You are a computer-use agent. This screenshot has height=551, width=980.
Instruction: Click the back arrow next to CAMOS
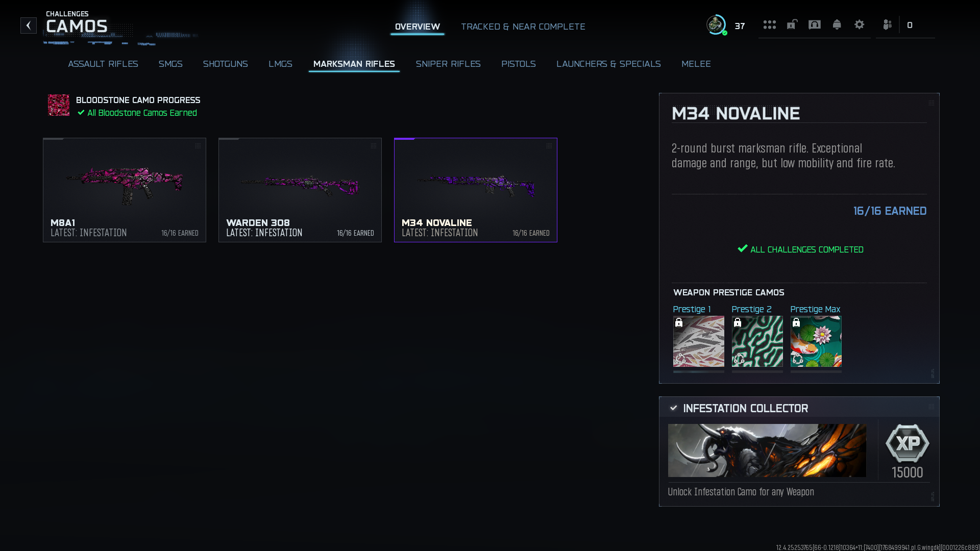pyautogui.click(x=29, y=26)
